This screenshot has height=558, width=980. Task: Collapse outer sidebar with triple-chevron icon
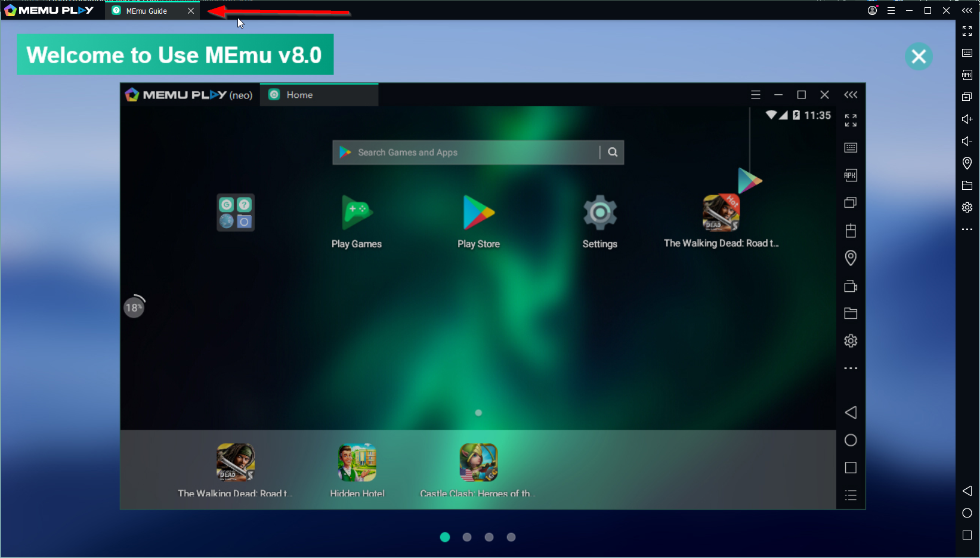[967, 11]
